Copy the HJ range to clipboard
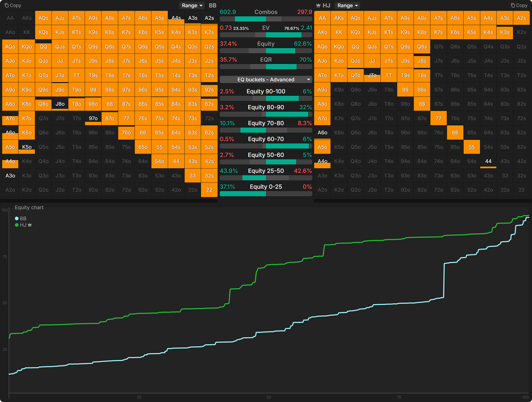The height and width of the screenshot is (402, 532). tap(519, 5)
